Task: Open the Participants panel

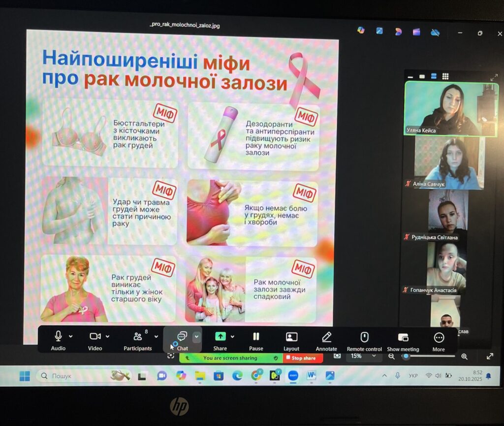Action: pyautogui.click(x=137, y=337)
